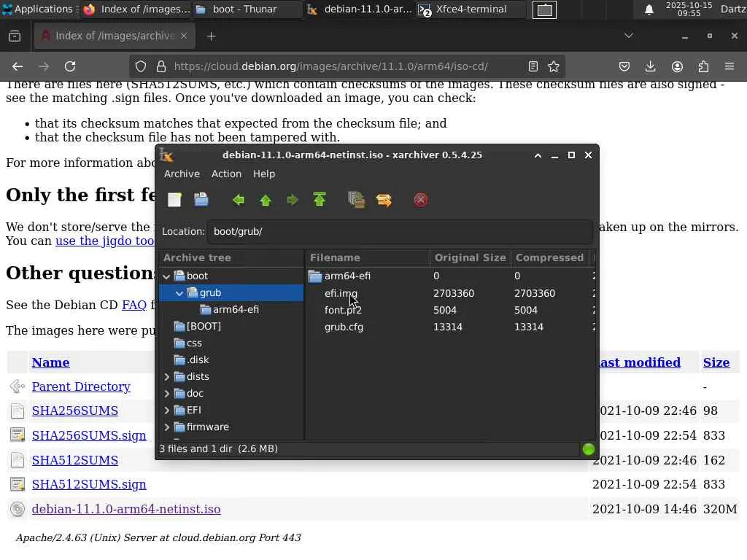747x560 pixels.
Task: Click the green status indicator in xarchiver
Action: (x=589, y=449)
